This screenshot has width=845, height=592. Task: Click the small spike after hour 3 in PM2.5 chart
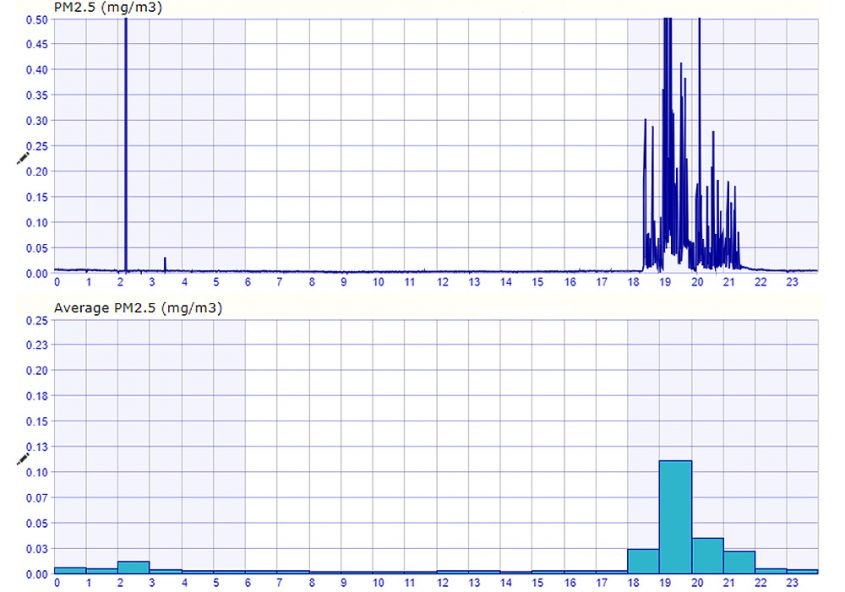pyautogui.click(x=165, y=264)
